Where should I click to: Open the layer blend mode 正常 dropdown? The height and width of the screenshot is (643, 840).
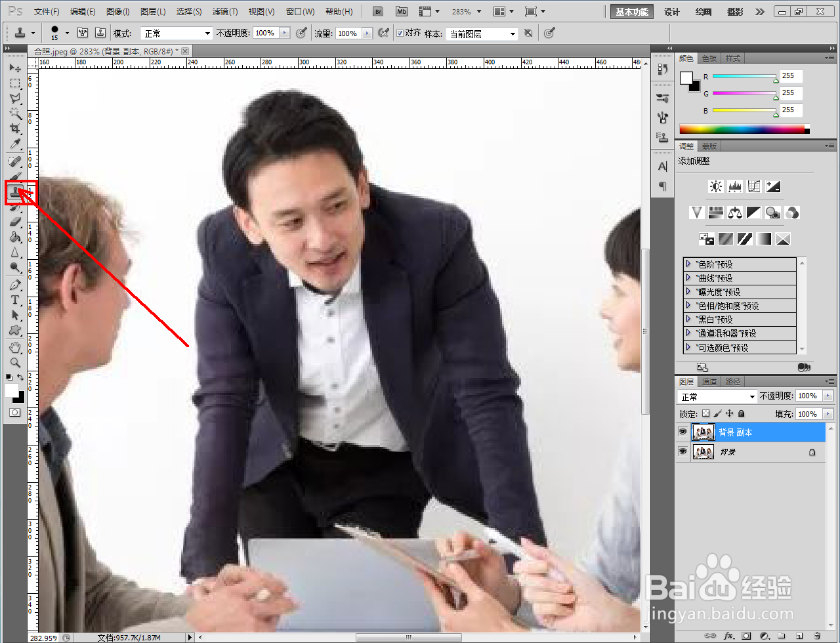pos(717,396)
